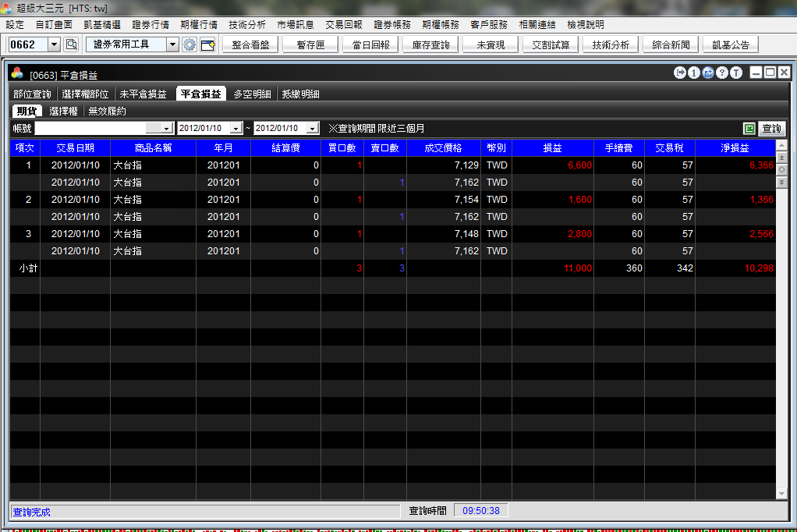
Task: Open the 期權行情 menu
Action: [x=199, y=24]
